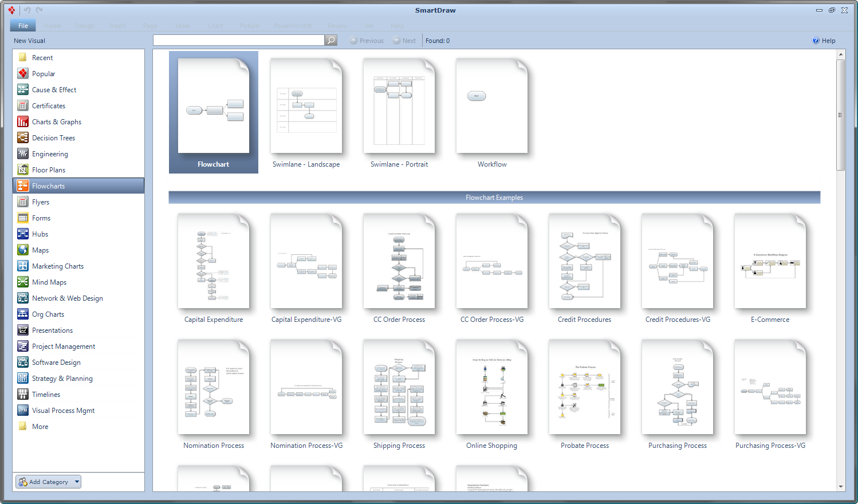
Task: Click the Next search result button
Action: pos(404,40)
